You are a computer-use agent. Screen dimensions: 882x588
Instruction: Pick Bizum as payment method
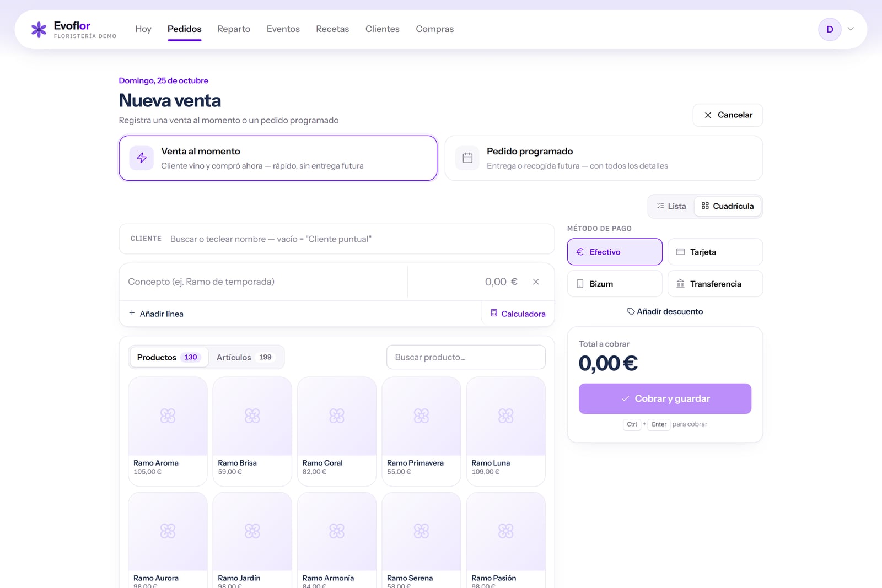(615, 284)
